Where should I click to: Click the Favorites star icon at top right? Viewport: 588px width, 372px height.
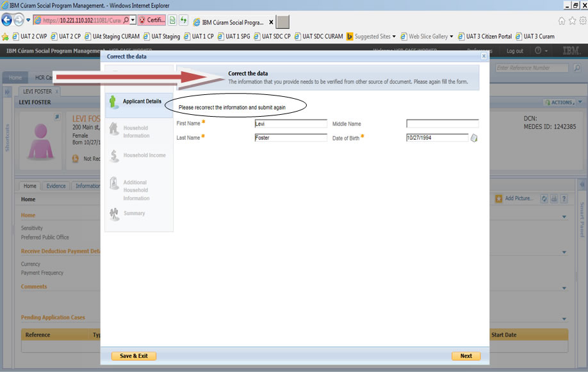coord(572,21)
